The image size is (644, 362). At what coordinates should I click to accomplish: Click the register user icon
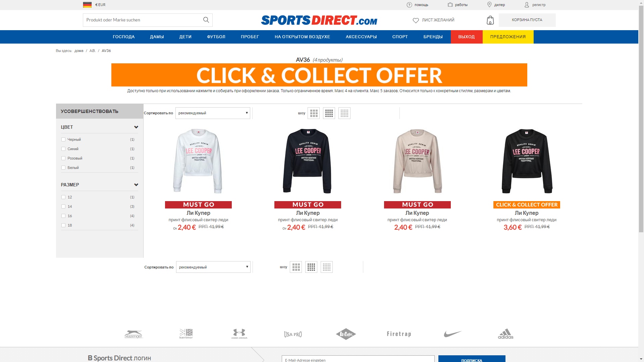527,5
